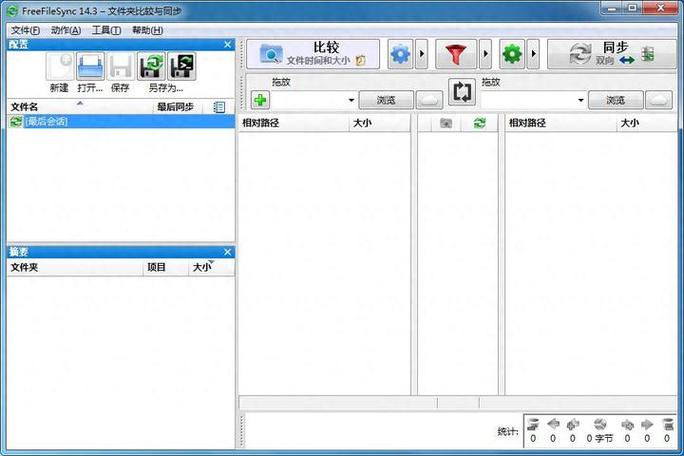Click the 同步 (Synchronize) button

(610, 53)
